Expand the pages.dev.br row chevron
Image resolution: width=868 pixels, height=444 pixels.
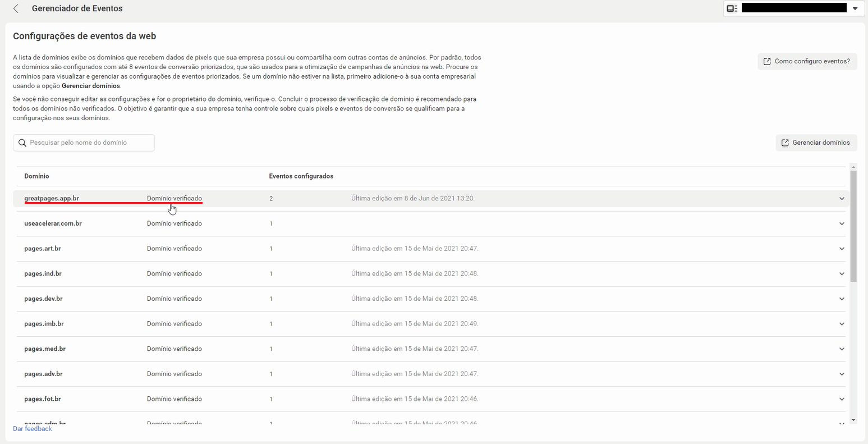click(842, 299)
